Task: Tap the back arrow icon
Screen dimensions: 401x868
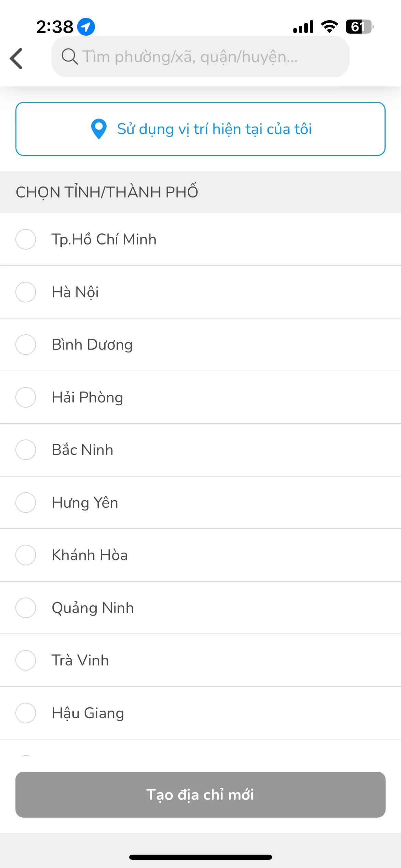Action: pyautogui.click(x=16, y=58)
